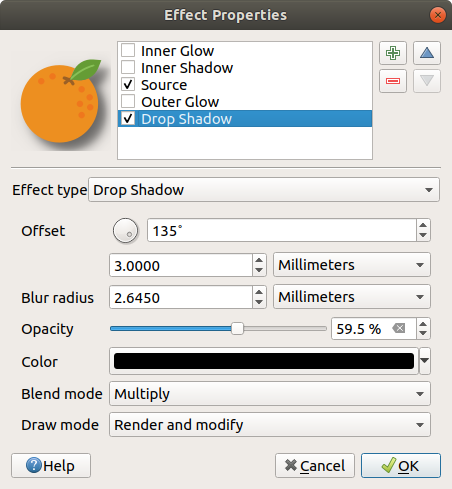
Task: Enable the Inner Shadow checkbox
Action: 128,67
